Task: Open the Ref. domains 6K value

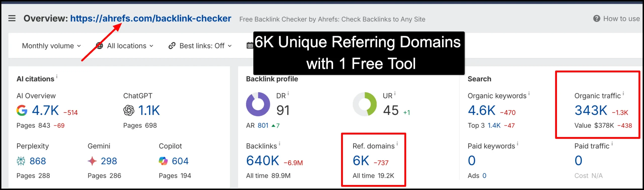Action: (361, 161)
